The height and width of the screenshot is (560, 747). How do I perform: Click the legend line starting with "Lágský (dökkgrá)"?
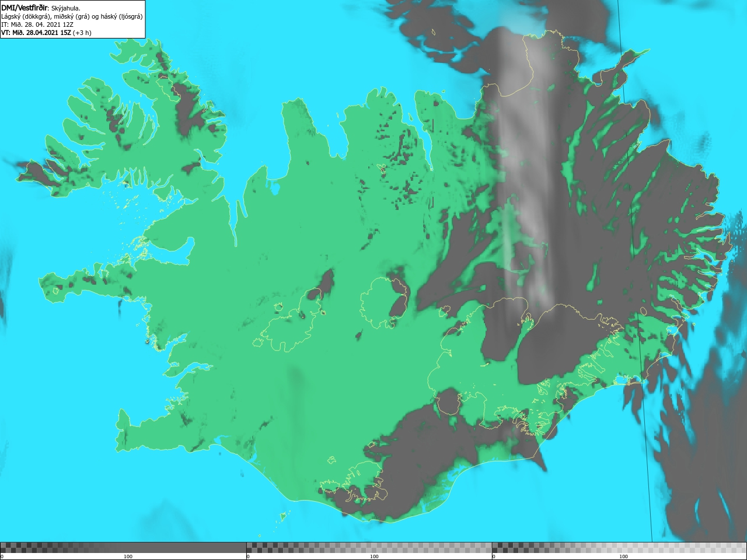pyautogui.click(x=72, y=16)
